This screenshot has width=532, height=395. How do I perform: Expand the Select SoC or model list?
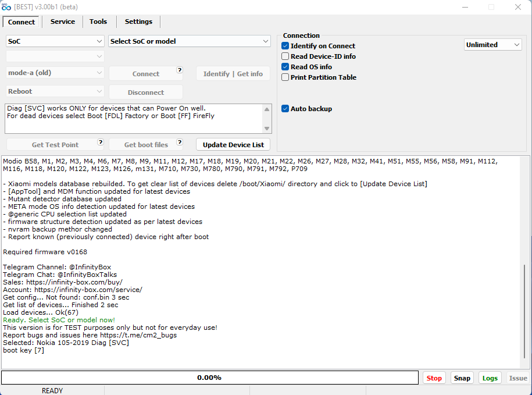point(190,41)
